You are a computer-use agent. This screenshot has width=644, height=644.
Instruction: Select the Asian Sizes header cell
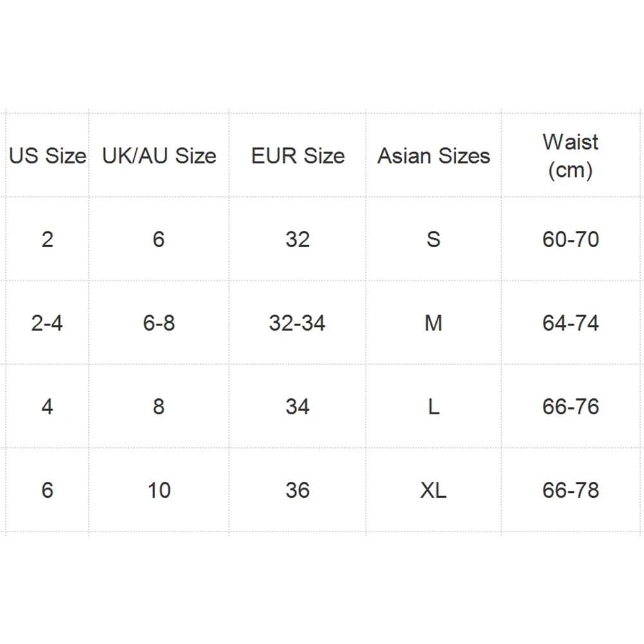tap(434, 156)
